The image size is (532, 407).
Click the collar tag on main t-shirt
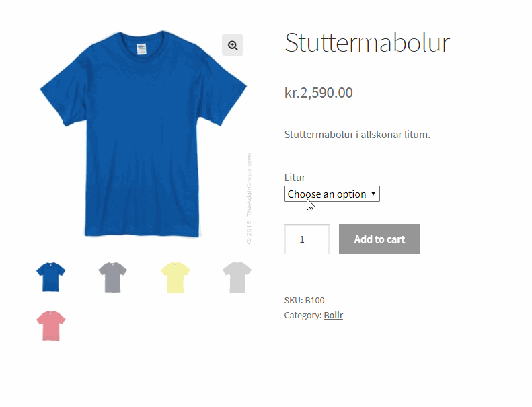pyautogui.click(x=141, y=49)
